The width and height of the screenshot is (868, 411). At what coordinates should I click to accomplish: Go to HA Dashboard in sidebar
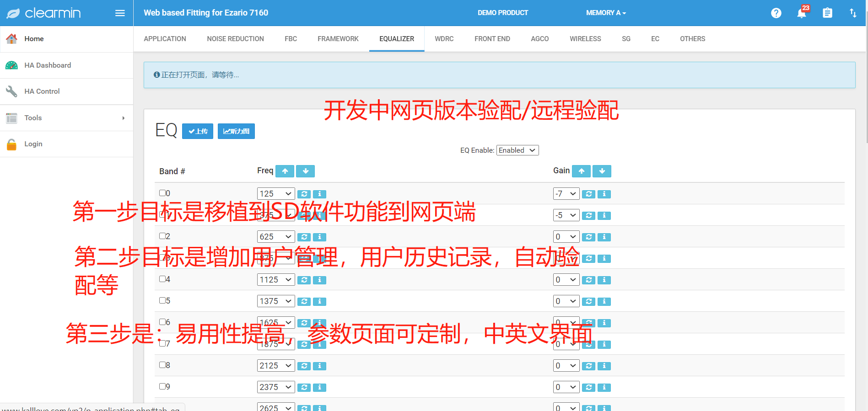[x=48, y=65]
